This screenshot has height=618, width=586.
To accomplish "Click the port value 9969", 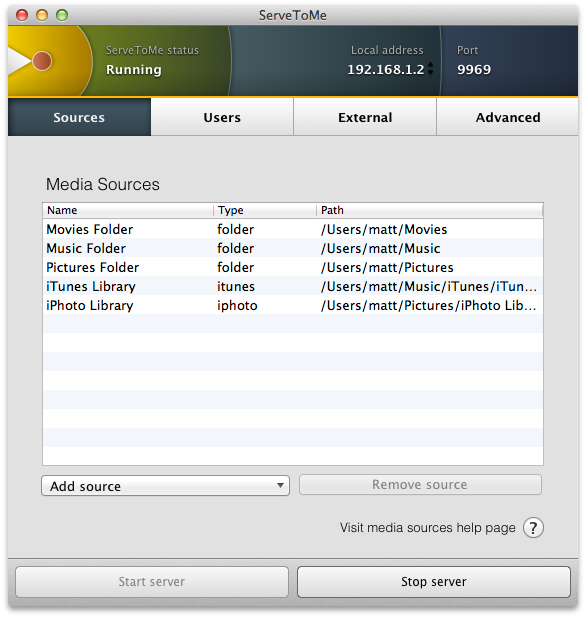I will click(x=474, y=69).
